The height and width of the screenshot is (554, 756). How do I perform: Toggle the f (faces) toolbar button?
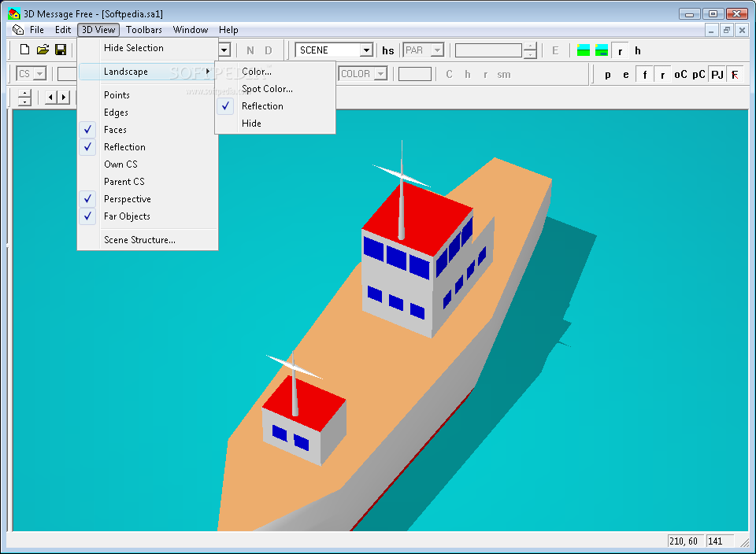pyautogui.click(x=645, y=75)
